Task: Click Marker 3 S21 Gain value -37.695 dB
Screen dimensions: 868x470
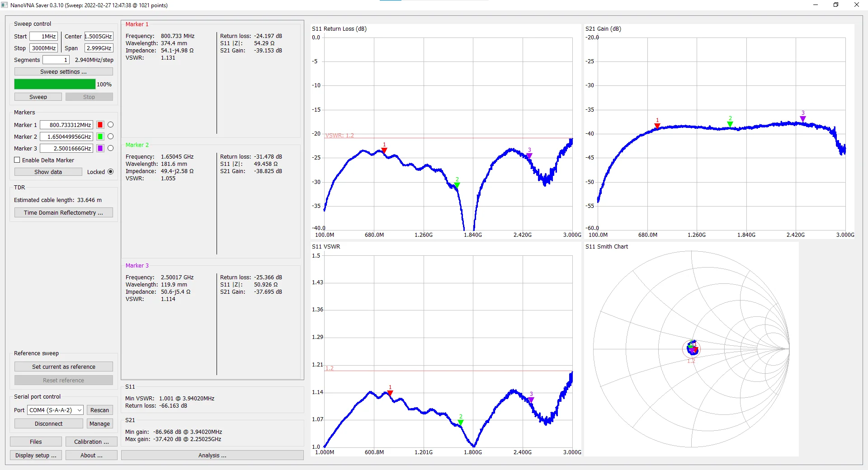Action: [x=268, y=291]
